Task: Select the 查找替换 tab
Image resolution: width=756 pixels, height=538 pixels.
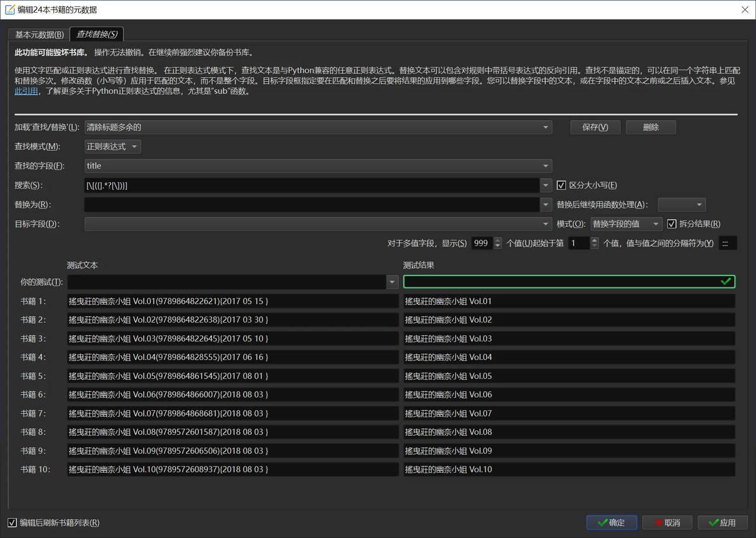Action: [x=97, y=34]
